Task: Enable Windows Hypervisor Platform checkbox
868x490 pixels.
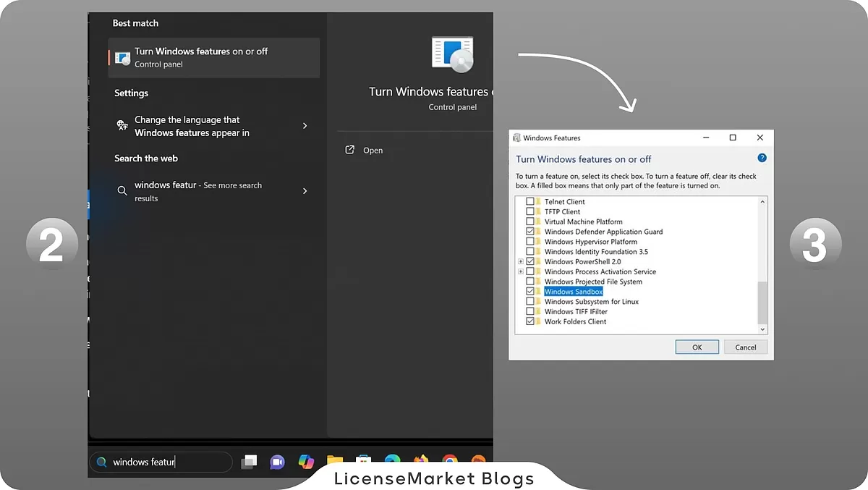Action: [x=530, y=242]
